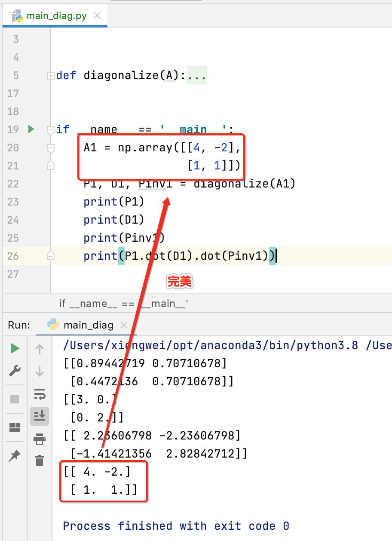Select the main_diag.py editor tab
Viewport: 392px width, 541px height.
click(x=55, y=16)
